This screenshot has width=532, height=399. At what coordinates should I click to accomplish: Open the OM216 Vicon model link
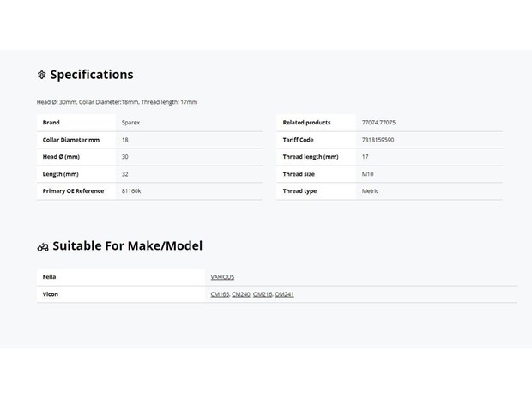(263, 294)
